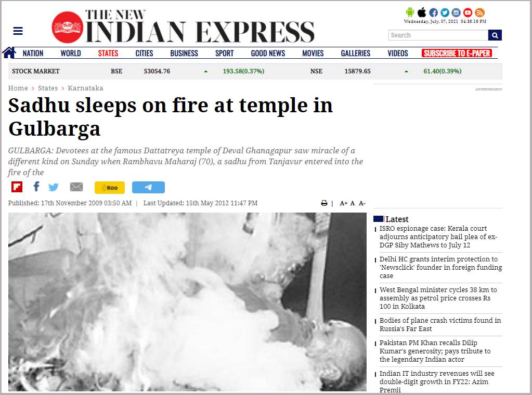Open the States menu item
This screenshot has height=395, width=532.
[x=108, y=53]
